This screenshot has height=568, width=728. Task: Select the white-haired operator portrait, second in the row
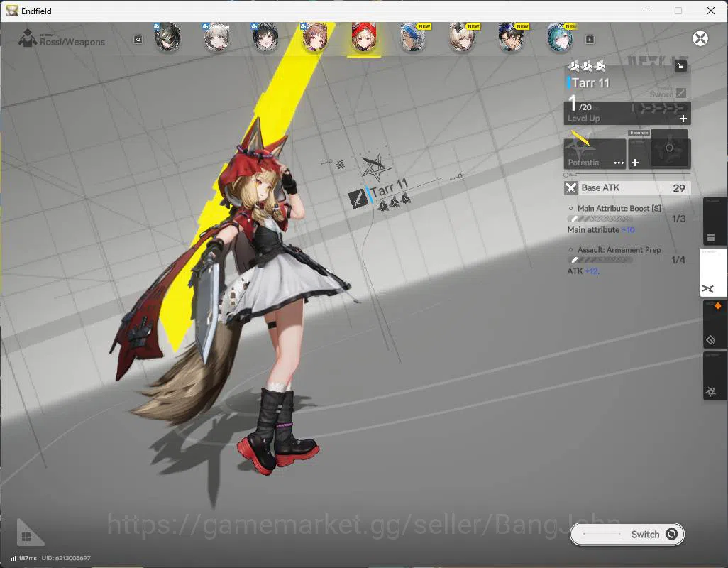217,37
